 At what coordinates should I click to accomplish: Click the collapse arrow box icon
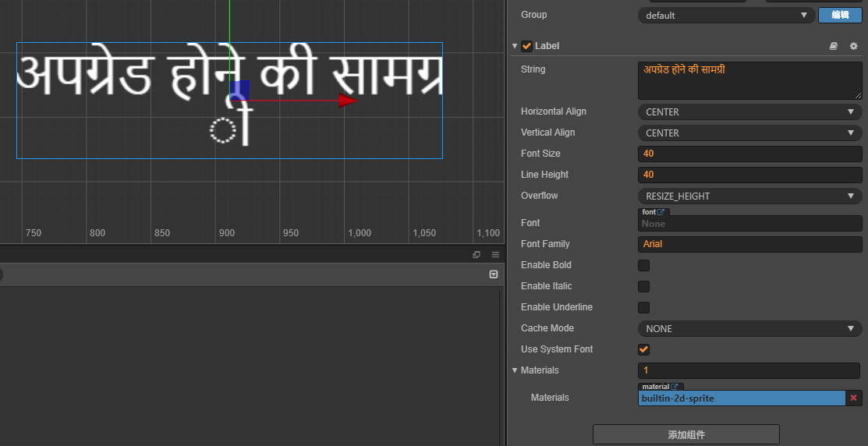[x=494, y=274]
